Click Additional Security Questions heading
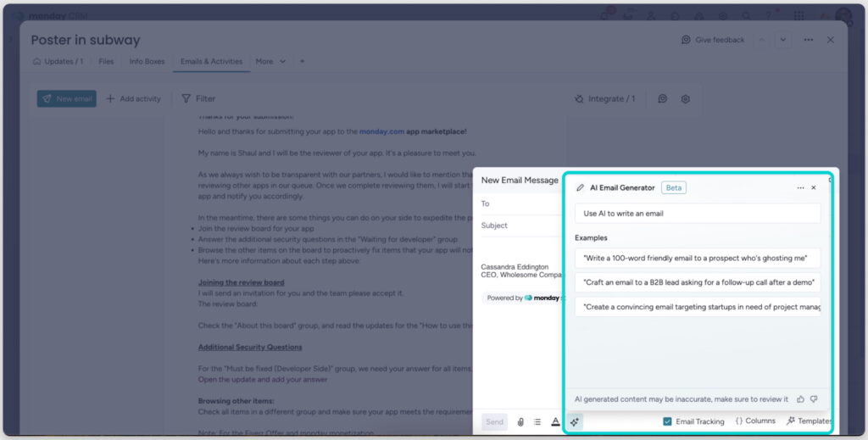Viewport: 868px width, 440px height. point(250,347)
